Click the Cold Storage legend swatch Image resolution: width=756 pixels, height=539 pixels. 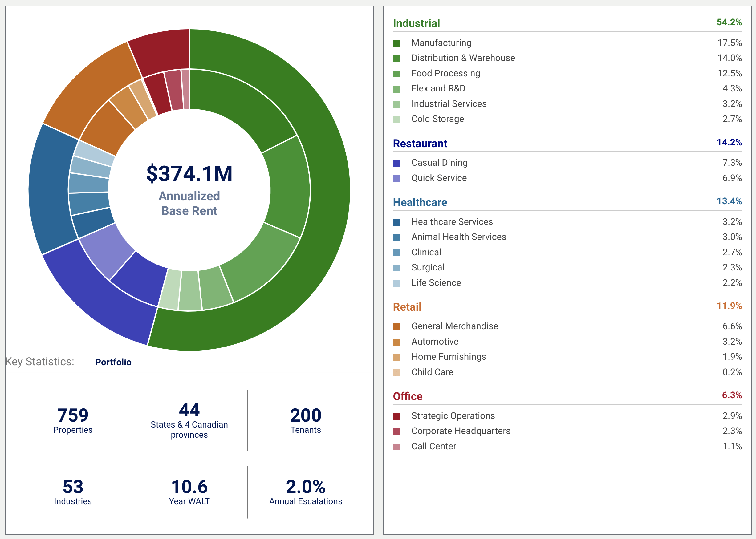coord(396,120)
